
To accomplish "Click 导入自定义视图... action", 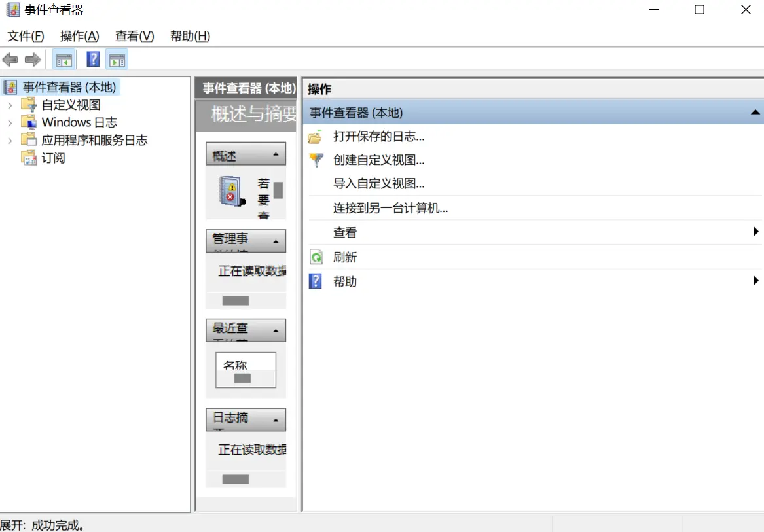I will pos(378,184).
